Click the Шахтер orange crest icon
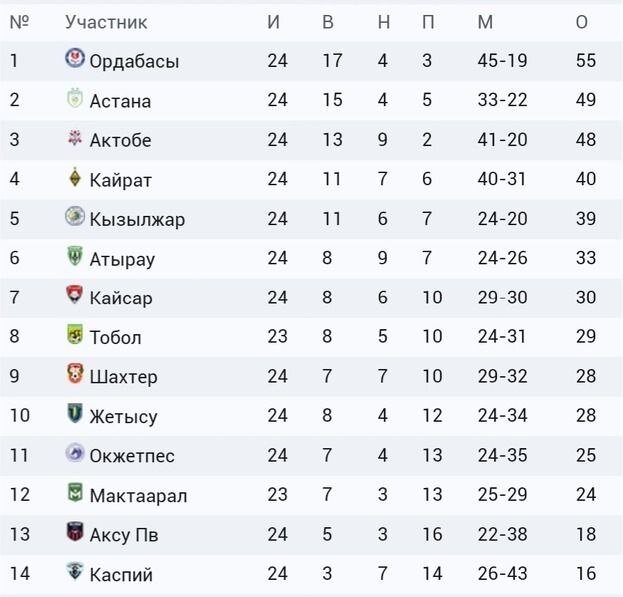623x597 pixels. pos(75,374)
